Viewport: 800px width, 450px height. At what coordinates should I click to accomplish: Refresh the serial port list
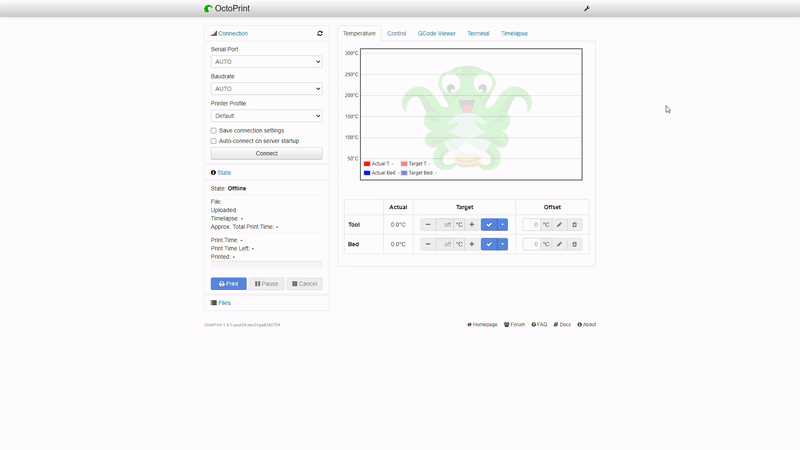(320, 33)
